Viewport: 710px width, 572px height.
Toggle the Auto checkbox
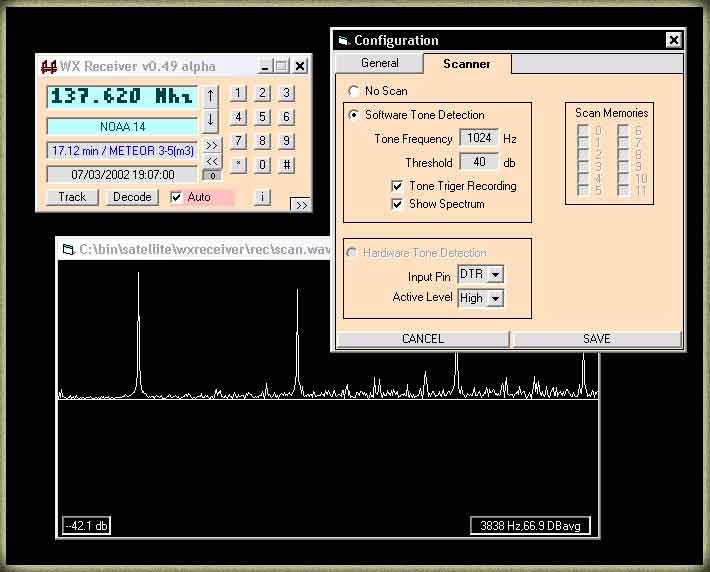pyautogui.click(x=177, y=197)
